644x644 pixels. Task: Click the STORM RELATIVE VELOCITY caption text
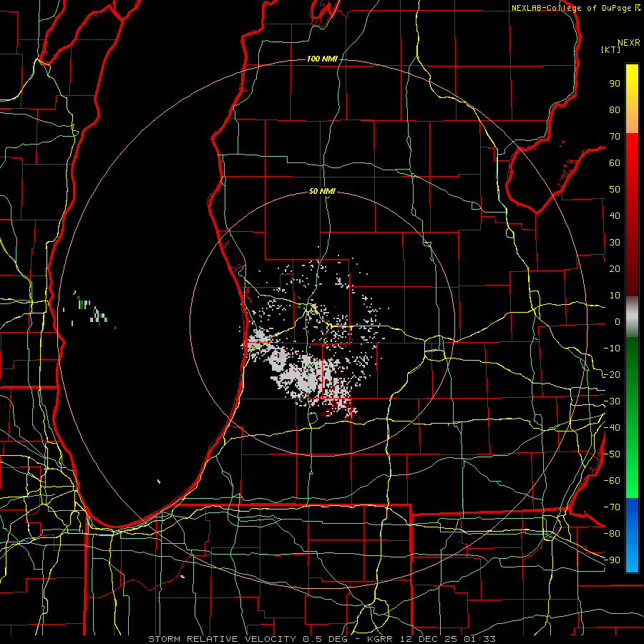coord(222,639)
